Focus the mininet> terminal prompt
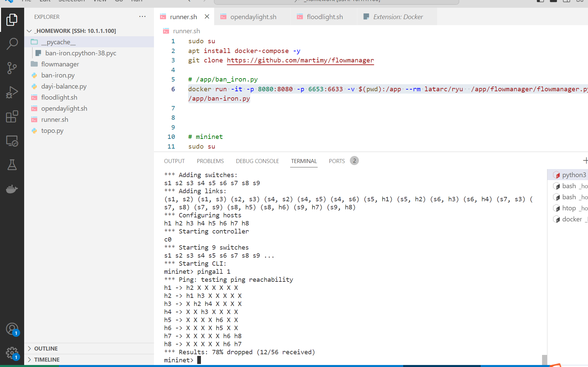Image resolution: width=588 pixels, height=367 pixels. click(x=182, y=360)
